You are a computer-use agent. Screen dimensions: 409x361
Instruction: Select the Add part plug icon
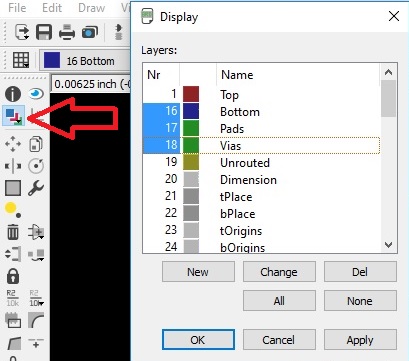[x=36, y=232]
